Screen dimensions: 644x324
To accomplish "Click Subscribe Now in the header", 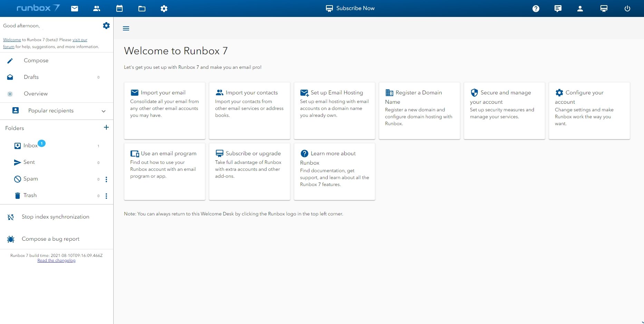I will tap(350, 8).
